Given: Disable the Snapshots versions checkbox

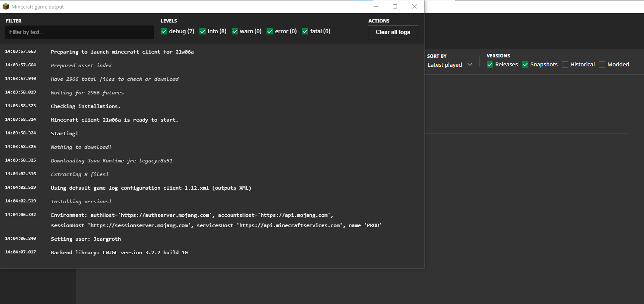Looking at the screenshot, I should click(525, 65).
